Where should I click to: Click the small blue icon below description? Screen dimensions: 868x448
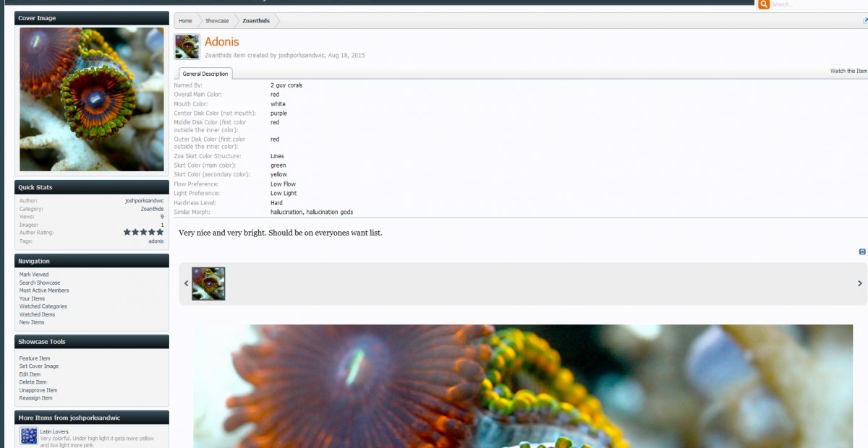(862, 251)
